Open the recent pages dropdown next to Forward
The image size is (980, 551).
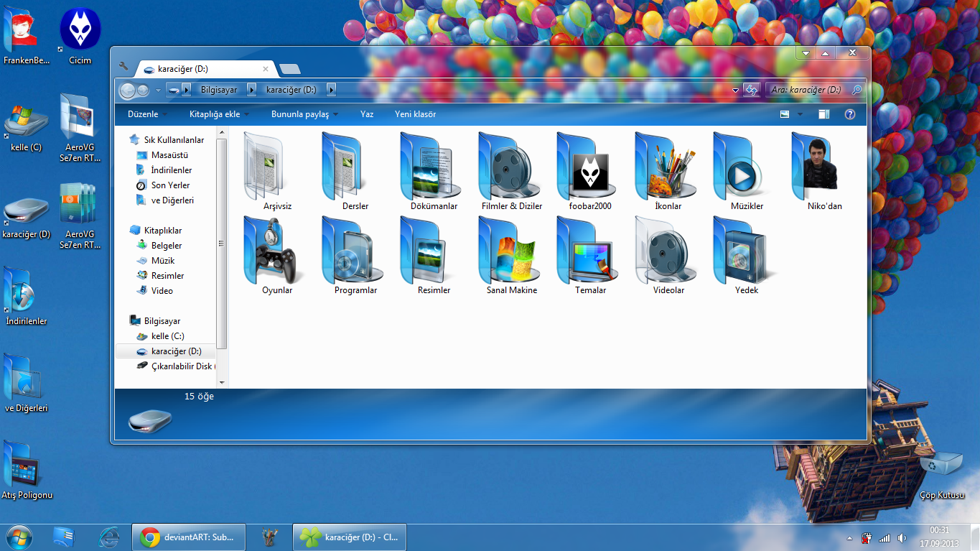click(x=158, y=91)
